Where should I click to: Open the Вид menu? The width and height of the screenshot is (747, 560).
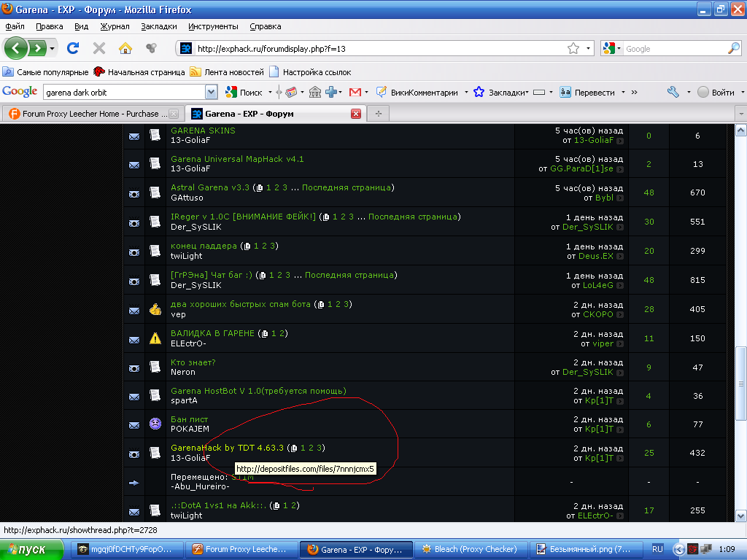tap(81, 26)
